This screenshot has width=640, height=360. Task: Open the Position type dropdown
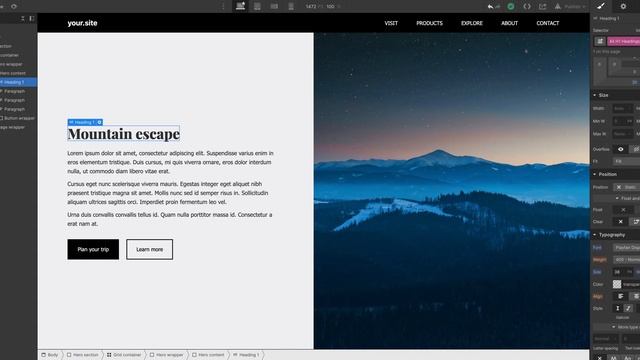[x=627, y=187]
